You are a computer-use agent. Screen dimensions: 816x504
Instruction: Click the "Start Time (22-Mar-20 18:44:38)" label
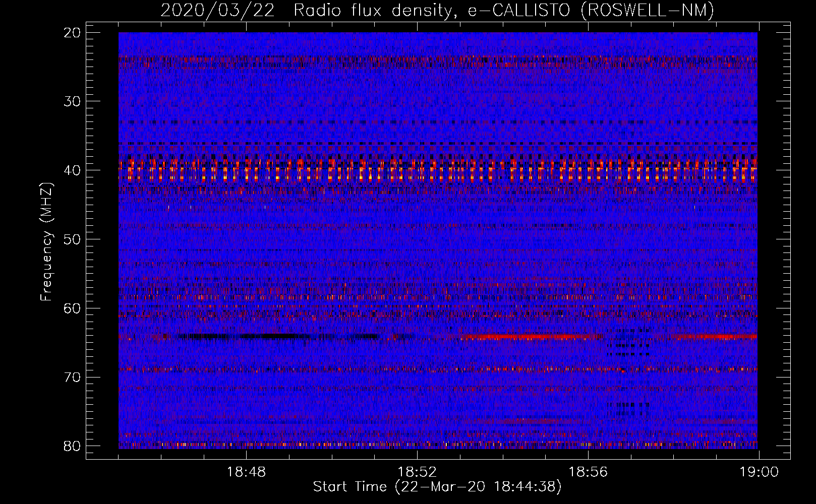437,487
